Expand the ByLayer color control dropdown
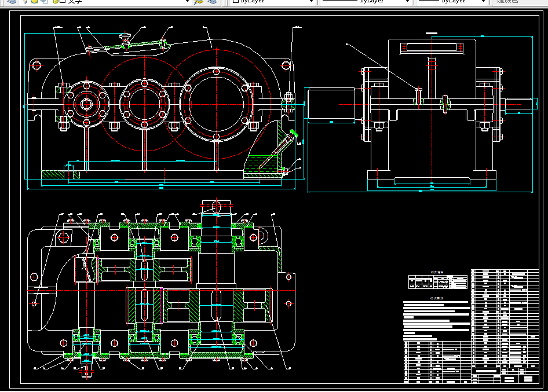The width and height of the screenshot is (548, 392). (311, 1)
